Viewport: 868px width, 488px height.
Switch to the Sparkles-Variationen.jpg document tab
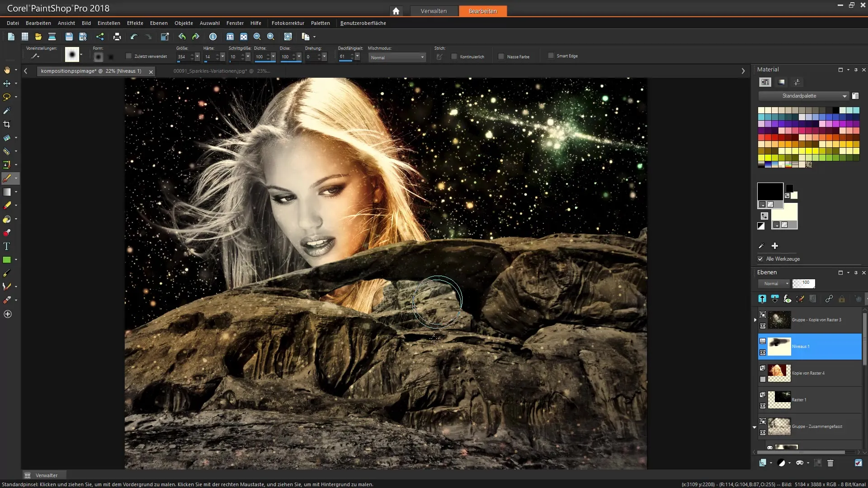(221, 71)
